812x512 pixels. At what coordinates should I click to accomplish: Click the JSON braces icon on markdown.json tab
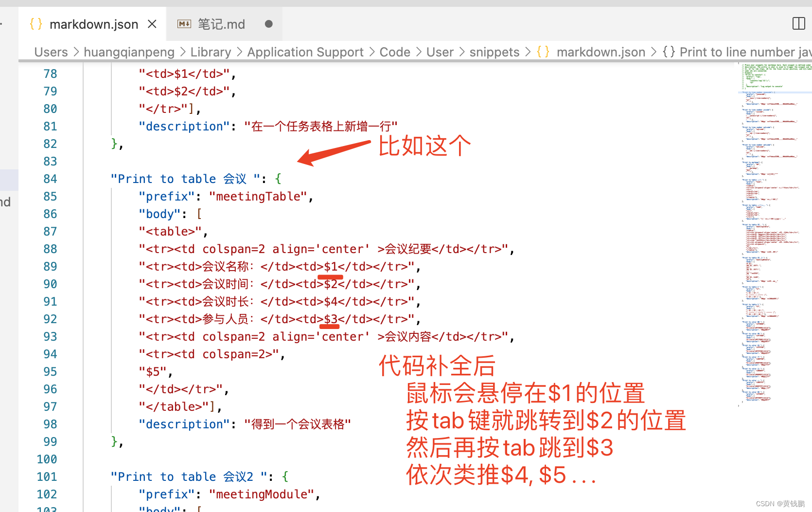click(36, 24)
